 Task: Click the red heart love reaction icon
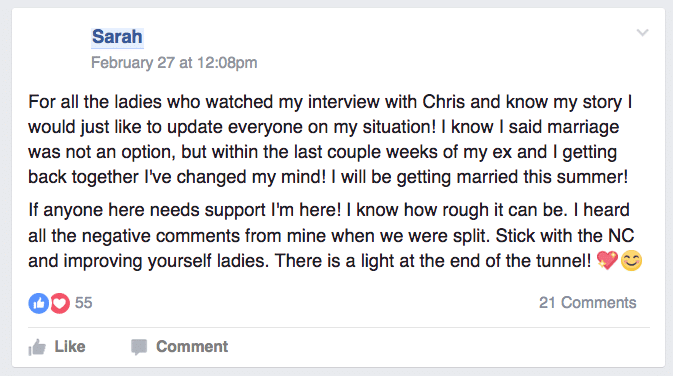[60, 303]
